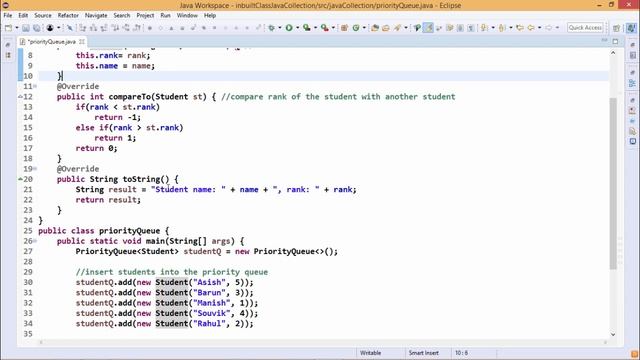Click the scroll up arrow of editor
Screen dimensions: 640x360
tap(613, 53)
